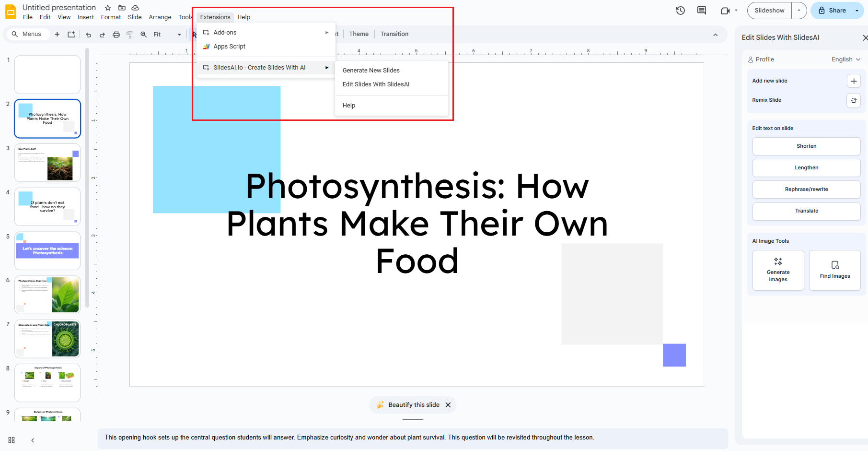868x451 pixels.
Task: Click Generate Images tool
Action: point(778,270)
